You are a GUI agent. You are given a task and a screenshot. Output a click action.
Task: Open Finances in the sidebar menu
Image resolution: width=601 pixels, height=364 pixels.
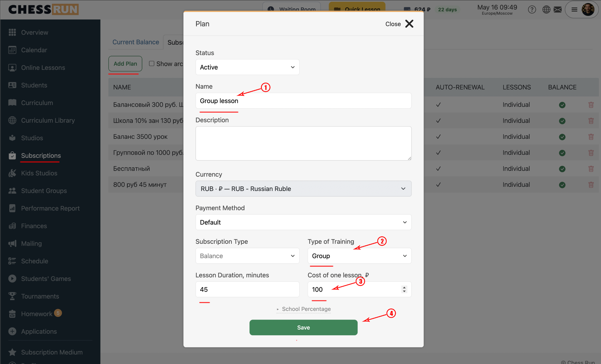coord(34,226)
